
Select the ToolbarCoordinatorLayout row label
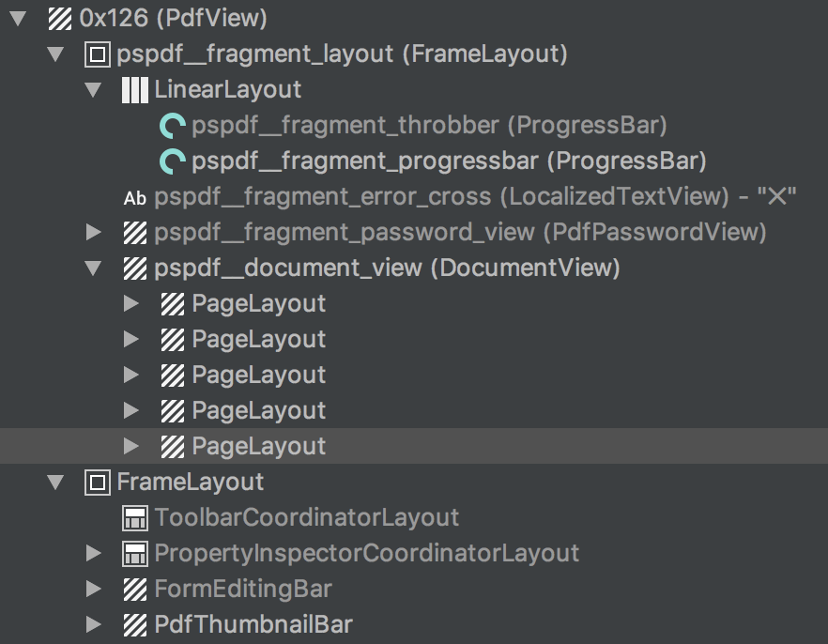click(x=306, y=517)
